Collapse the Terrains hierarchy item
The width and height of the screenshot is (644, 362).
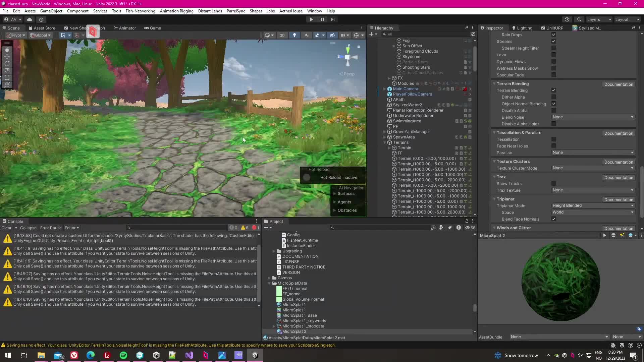(x=385, y=142)
